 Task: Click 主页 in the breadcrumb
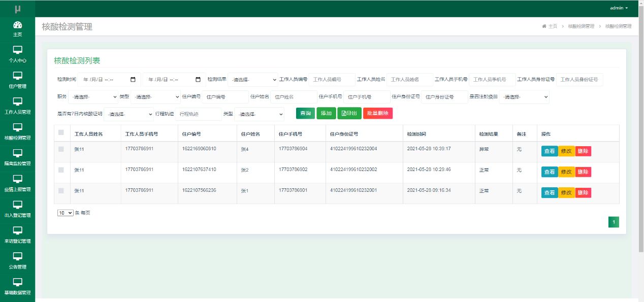pos(553,26)
